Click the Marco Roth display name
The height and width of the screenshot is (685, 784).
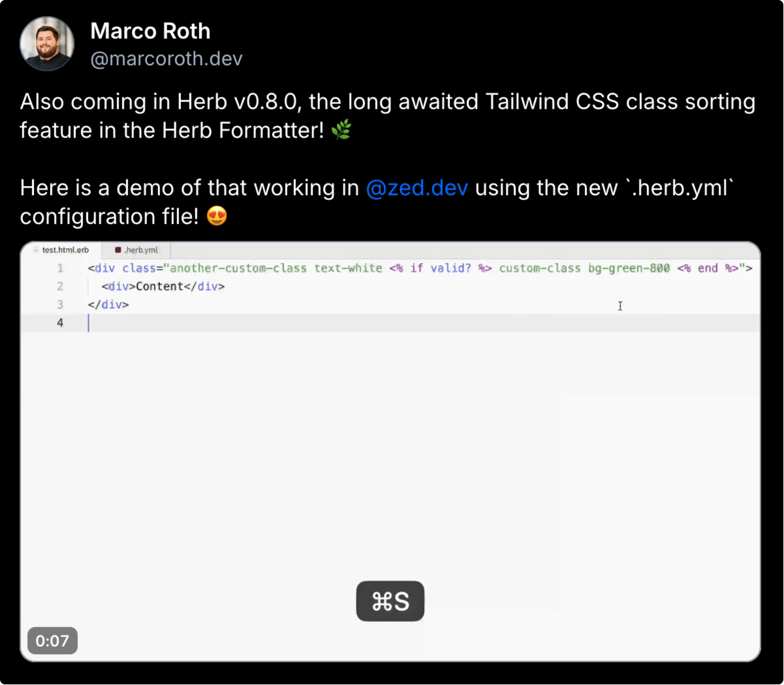pyautogui.click(x=150, y=31)
